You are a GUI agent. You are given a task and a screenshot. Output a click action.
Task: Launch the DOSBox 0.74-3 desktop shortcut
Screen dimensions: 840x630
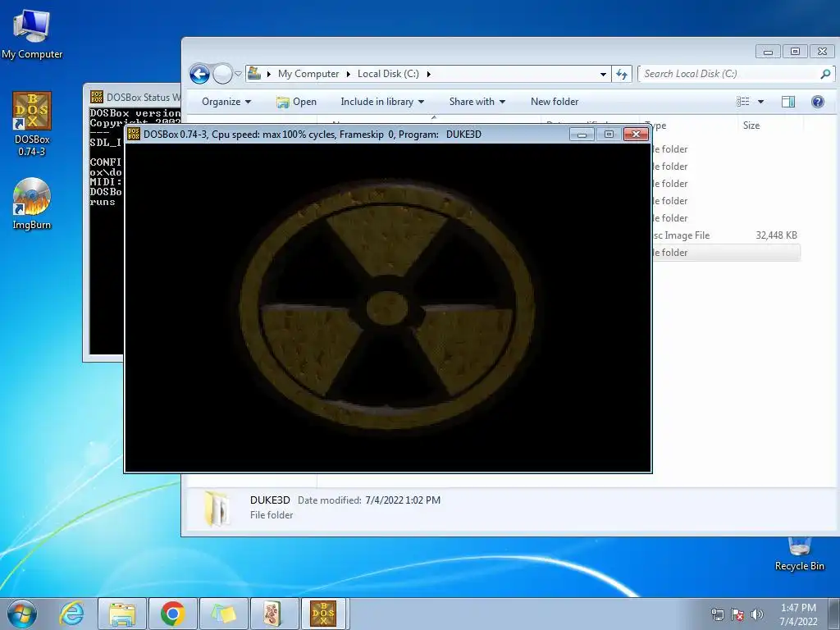(32, 124)
